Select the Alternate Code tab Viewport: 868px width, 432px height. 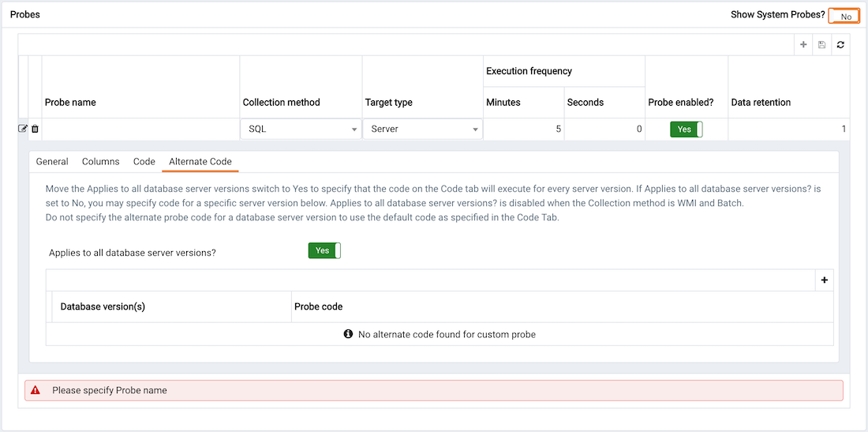point(200,162)
